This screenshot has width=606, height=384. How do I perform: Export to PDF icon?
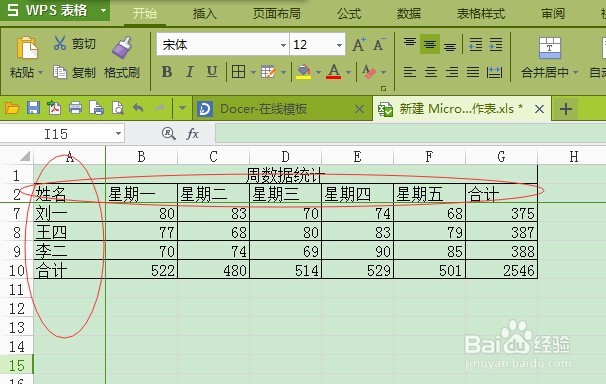coord(54,108)
